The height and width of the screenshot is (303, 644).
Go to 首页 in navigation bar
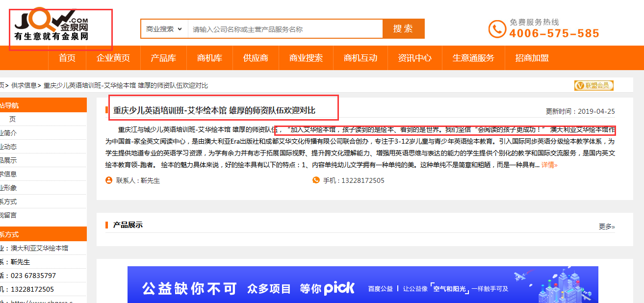(67, 58)
